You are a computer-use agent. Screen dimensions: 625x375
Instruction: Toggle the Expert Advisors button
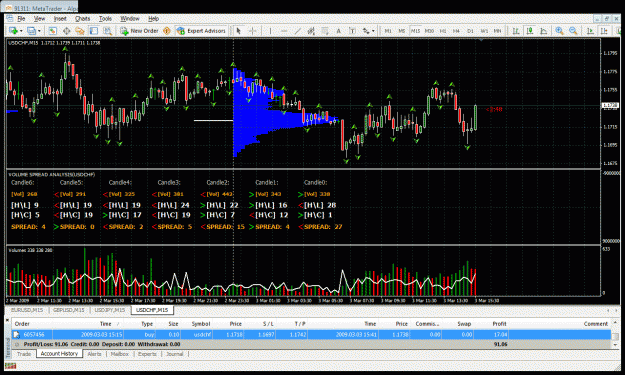pos(201,31)
